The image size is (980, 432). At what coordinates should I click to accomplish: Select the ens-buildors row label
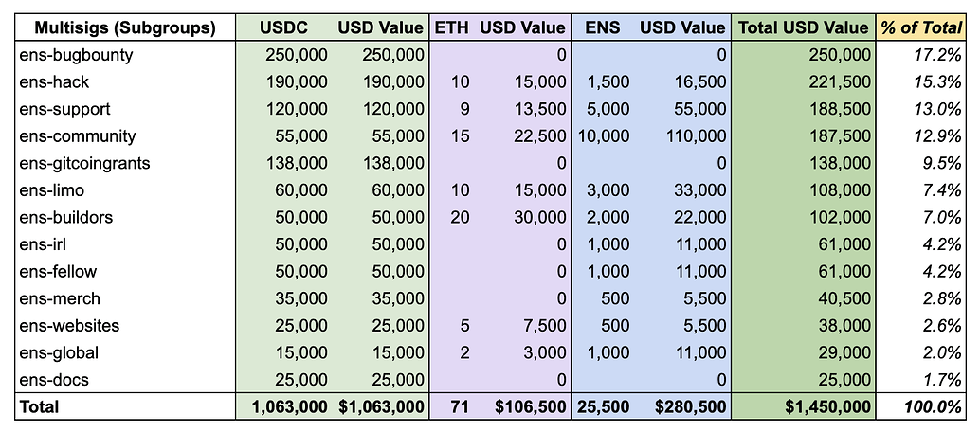(65, 217)
